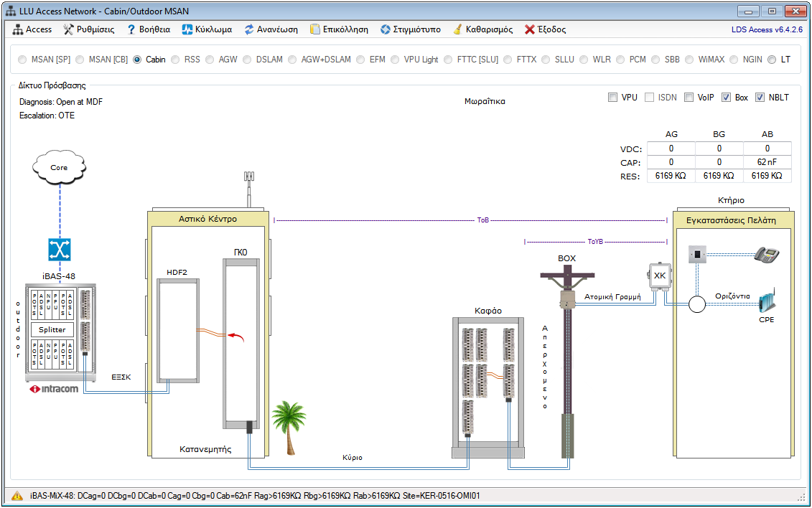Select the WiMAX radio option
The image size is (812, 508).
pos(689,60)
